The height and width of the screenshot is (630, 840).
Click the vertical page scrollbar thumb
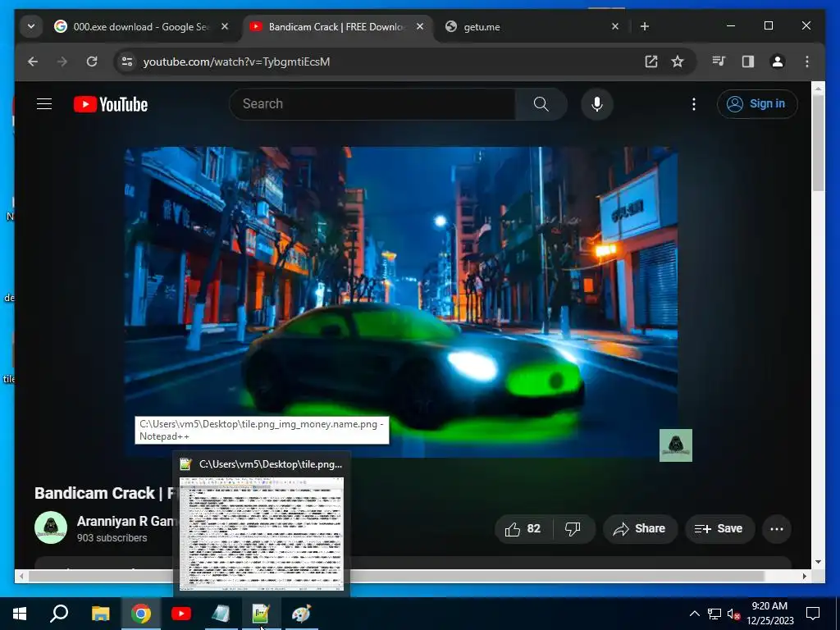(x=818, y=144)
